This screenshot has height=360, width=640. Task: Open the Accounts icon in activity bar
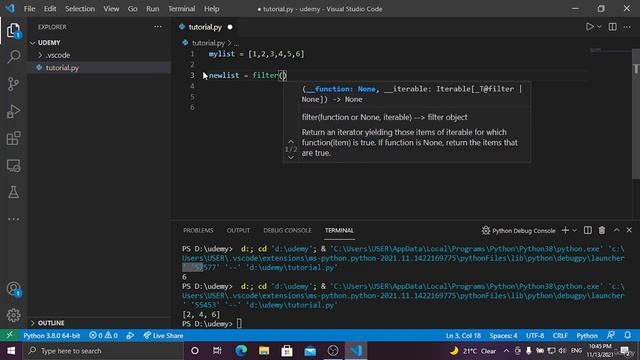[13, 289]
